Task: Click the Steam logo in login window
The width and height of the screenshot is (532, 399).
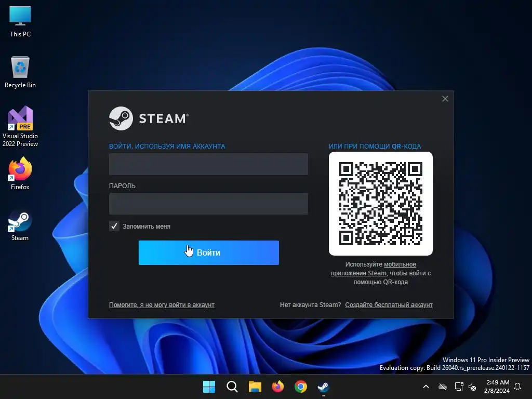Action: (149, 118)
